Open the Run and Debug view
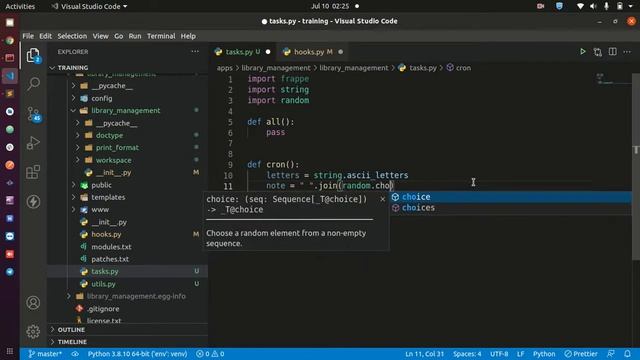 (33, 143)
